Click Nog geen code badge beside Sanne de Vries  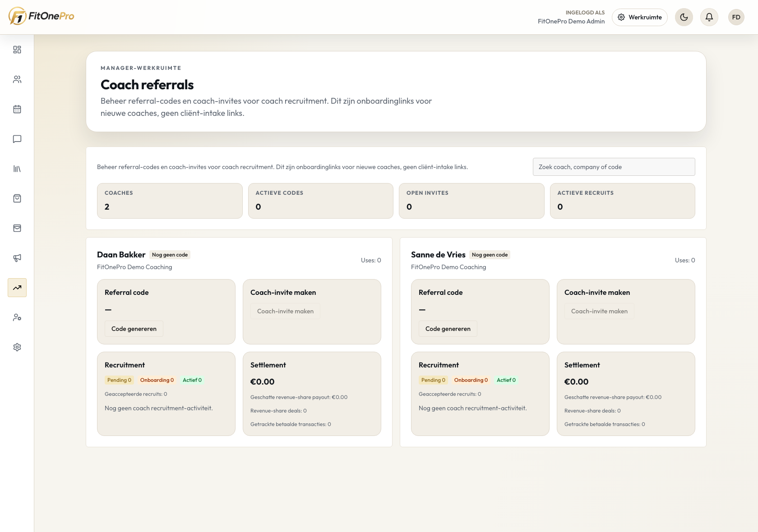[490, 255]
